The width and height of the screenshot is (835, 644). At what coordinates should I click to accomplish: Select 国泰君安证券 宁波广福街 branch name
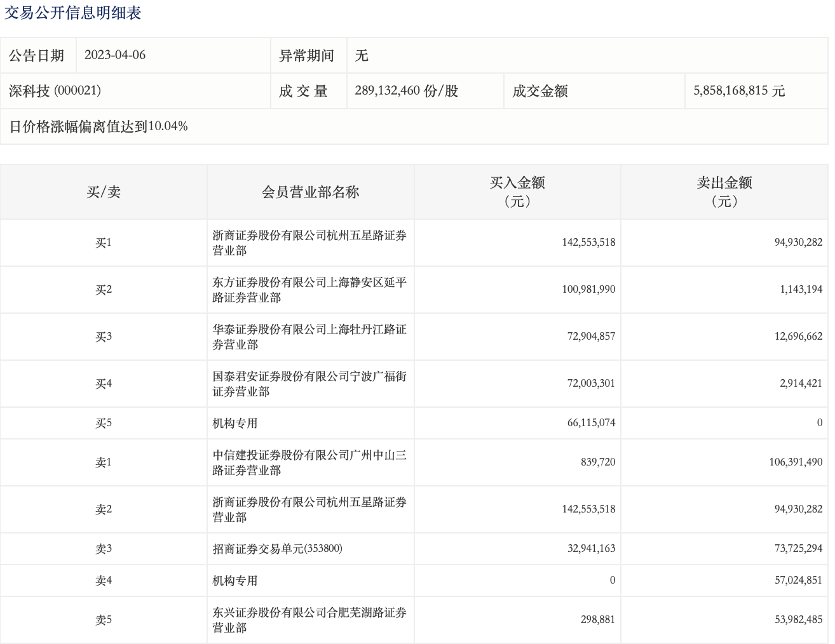tap(309, 384)
